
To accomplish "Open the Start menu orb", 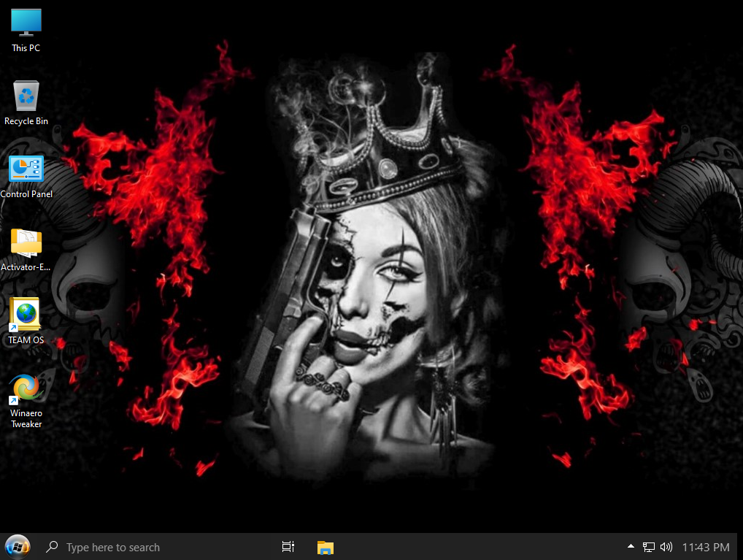I will [18, 547].
